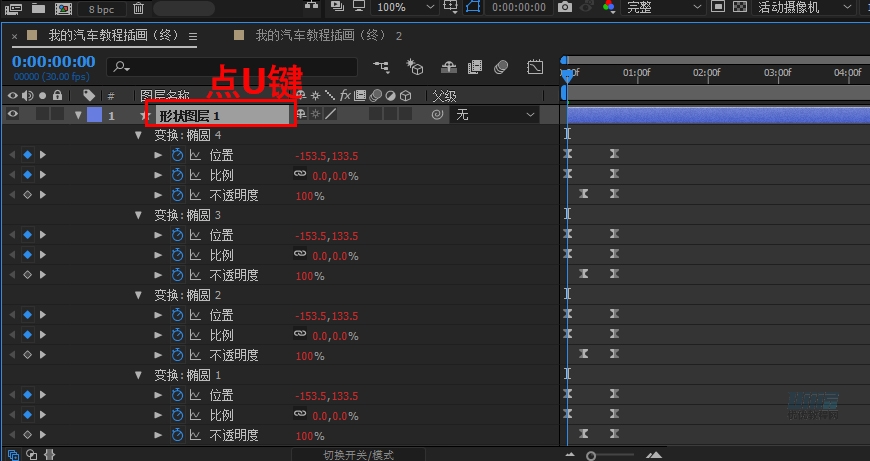
Task: Go to previous keyframe for 椭圆 1 不透明度
Action: pyautogui.click(x=12, y=434)
